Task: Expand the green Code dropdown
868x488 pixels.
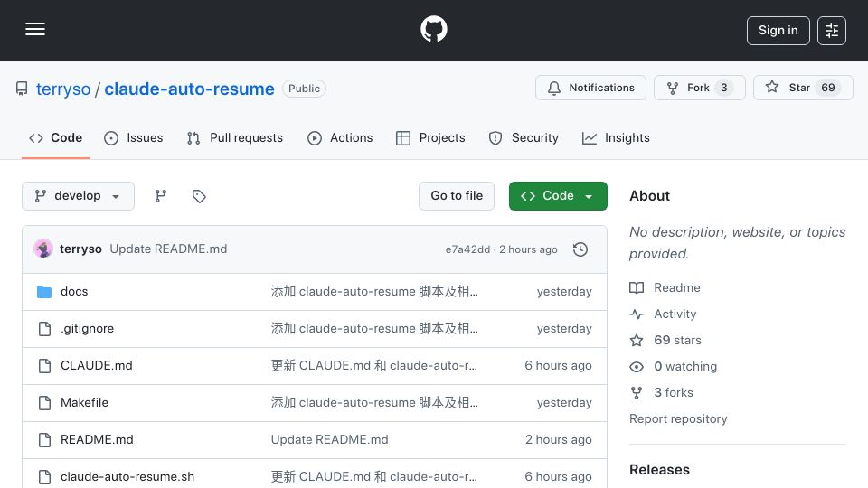Action: 558,196
